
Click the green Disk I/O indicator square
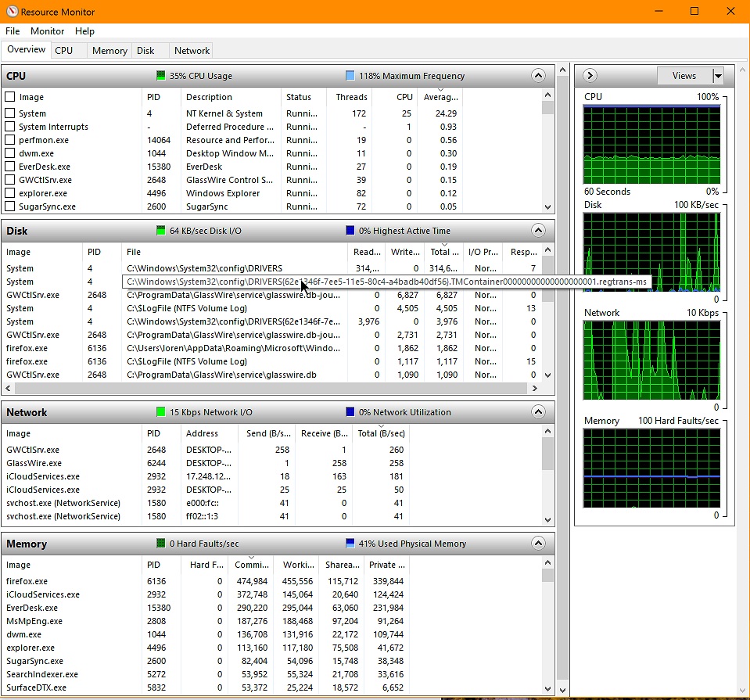[161, 231]
